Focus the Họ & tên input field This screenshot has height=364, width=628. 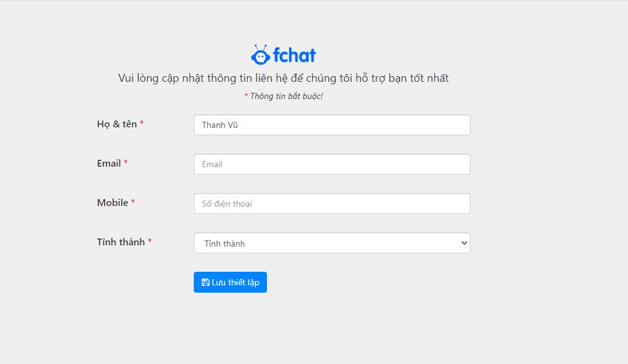(x=332, y=125)
